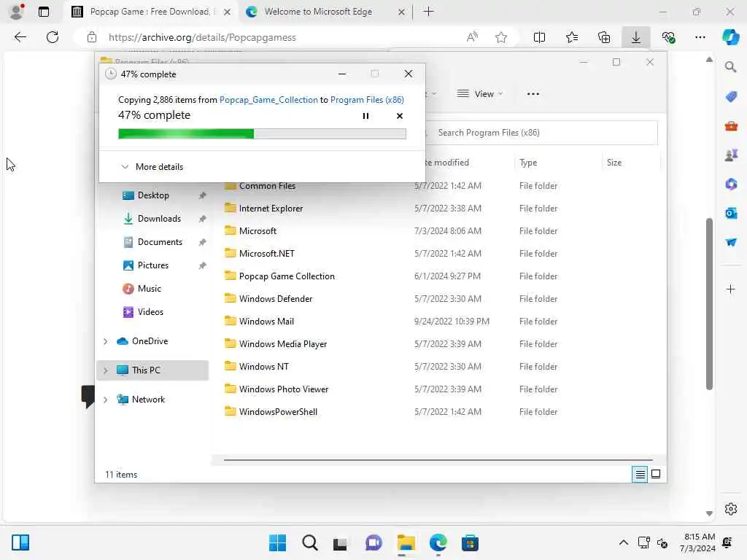Expand More details in copy dialog
Viewport: 747px width, 560px height.
(152, 167)
